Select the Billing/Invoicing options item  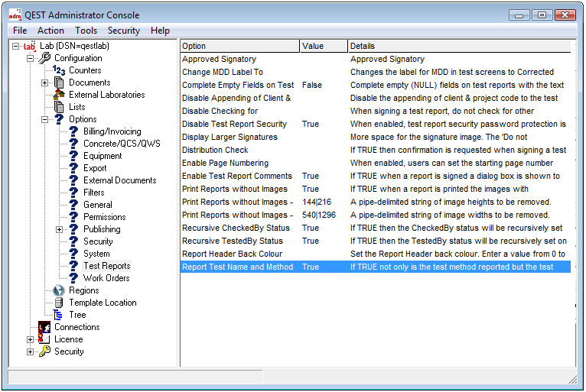(112, 131)
